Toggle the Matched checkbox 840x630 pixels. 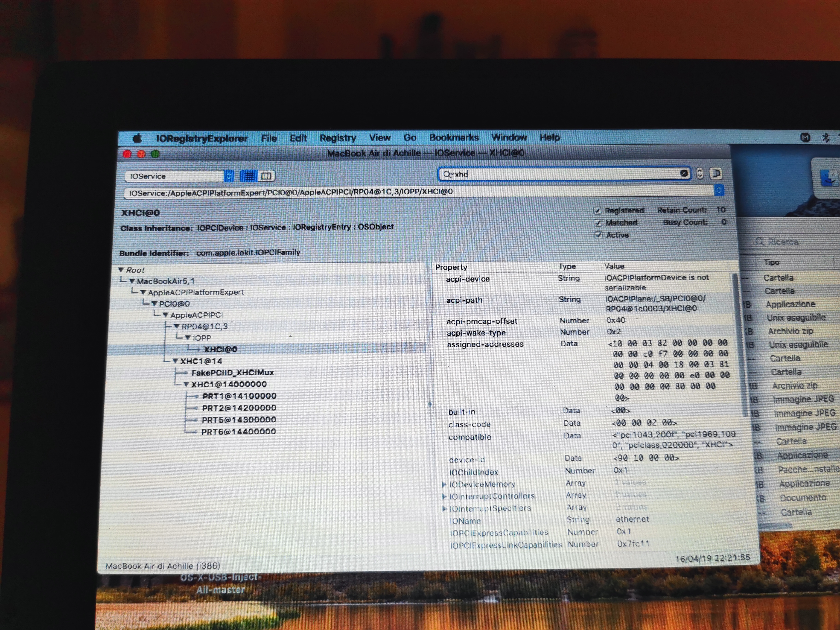coord(598,222)
